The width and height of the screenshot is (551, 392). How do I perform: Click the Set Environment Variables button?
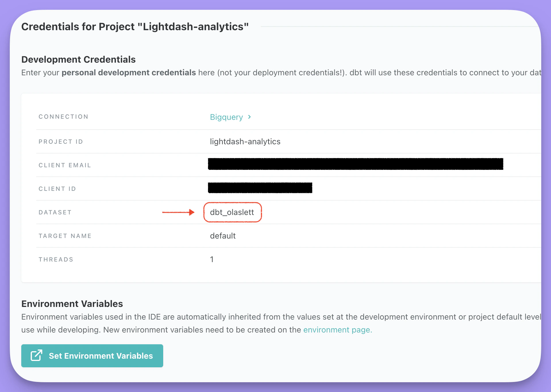point(92,356)
